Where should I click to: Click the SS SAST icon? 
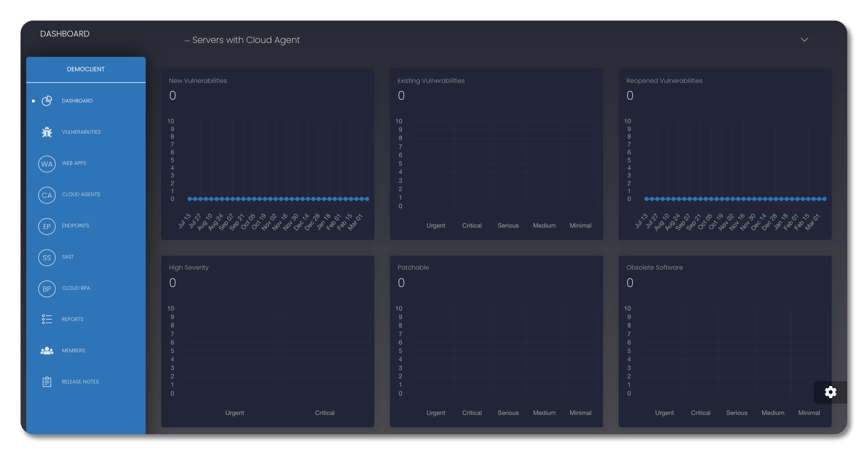[x=47, y=258]
